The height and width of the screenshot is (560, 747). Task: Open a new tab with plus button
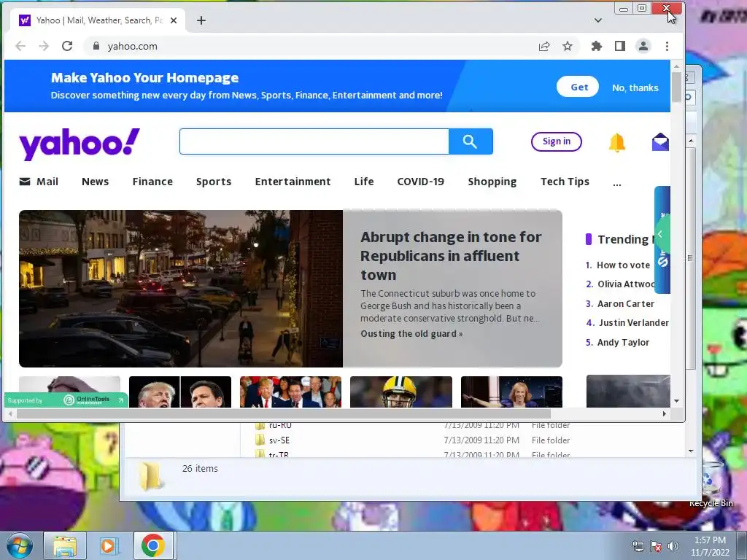(x=201, y=20)
